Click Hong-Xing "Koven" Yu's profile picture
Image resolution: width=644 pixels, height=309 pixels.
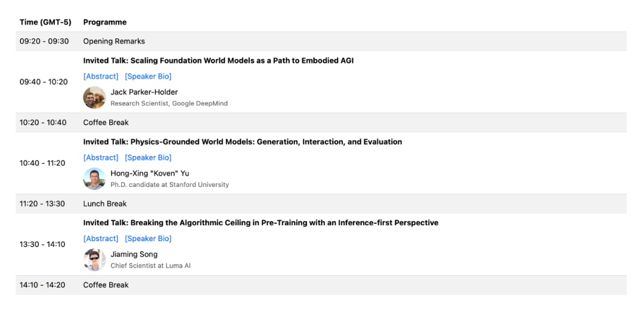(x=94, y=179)
